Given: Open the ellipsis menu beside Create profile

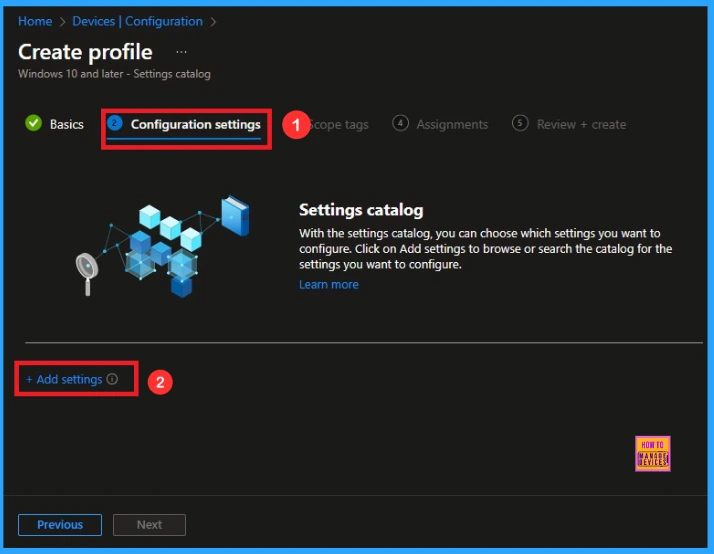Looking at the screenshot, I should [181, 51].
